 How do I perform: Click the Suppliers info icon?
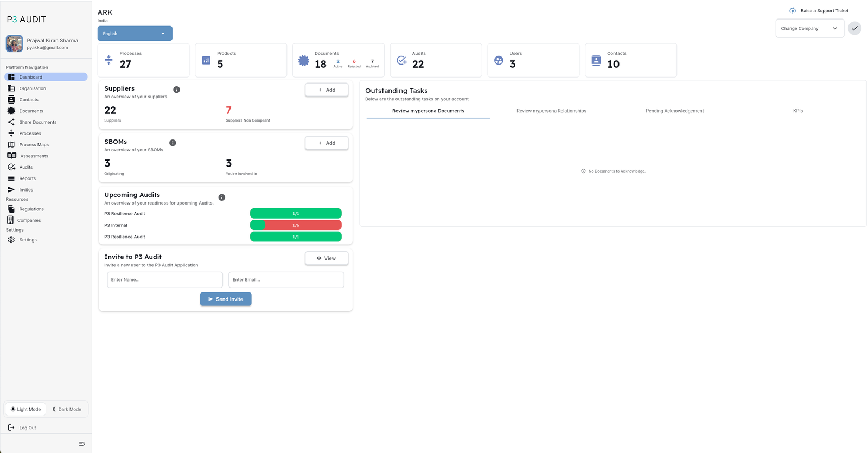click(x=176, y=90)
